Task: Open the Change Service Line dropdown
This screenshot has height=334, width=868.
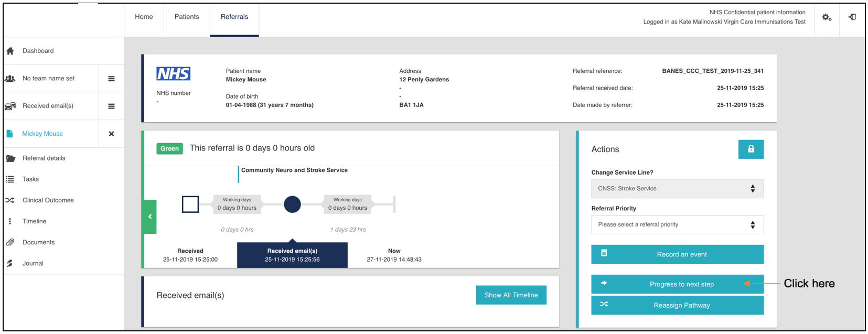Action: (677, 189)
